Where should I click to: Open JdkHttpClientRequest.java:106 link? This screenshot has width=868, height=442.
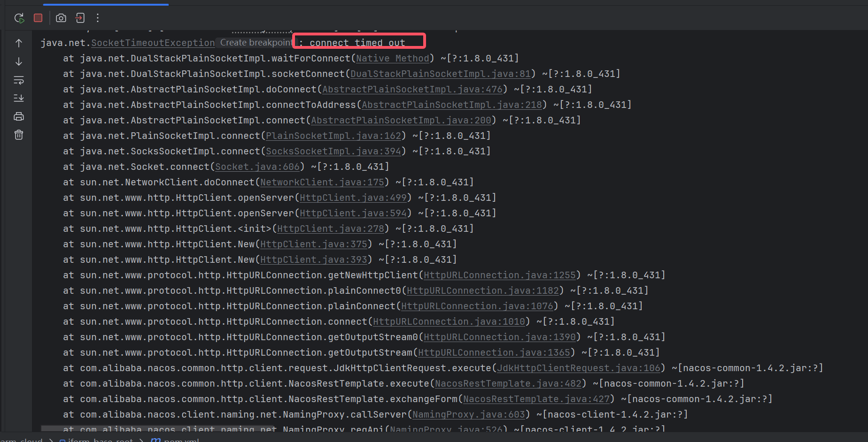point(579,368)
